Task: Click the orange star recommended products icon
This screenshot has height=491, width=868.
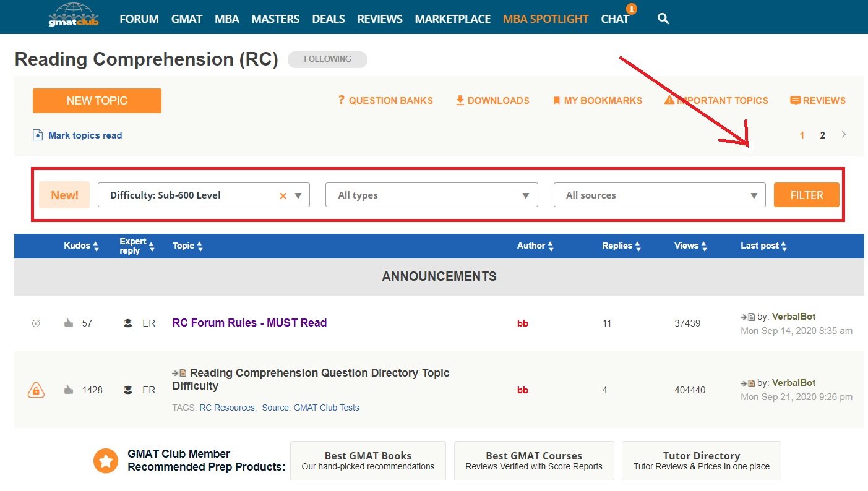Action: 106,461
